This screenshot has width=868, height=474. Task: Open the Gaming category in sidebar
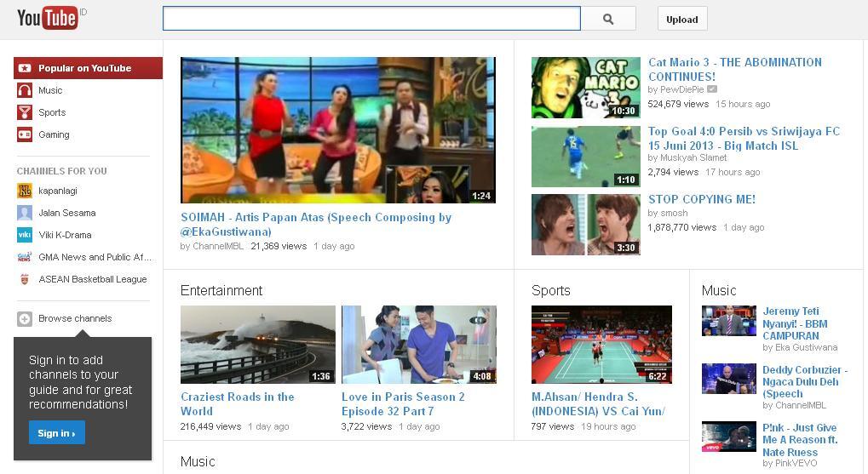coord(54,134)
